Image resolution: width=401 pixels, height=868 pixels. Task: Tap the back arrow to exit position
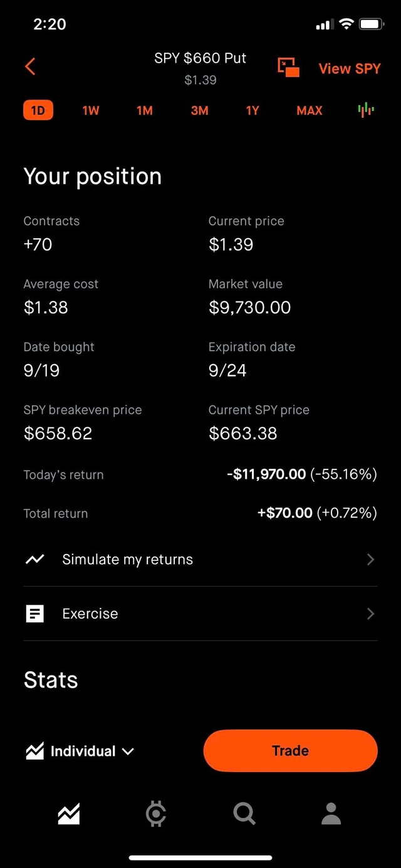point(30,66)
